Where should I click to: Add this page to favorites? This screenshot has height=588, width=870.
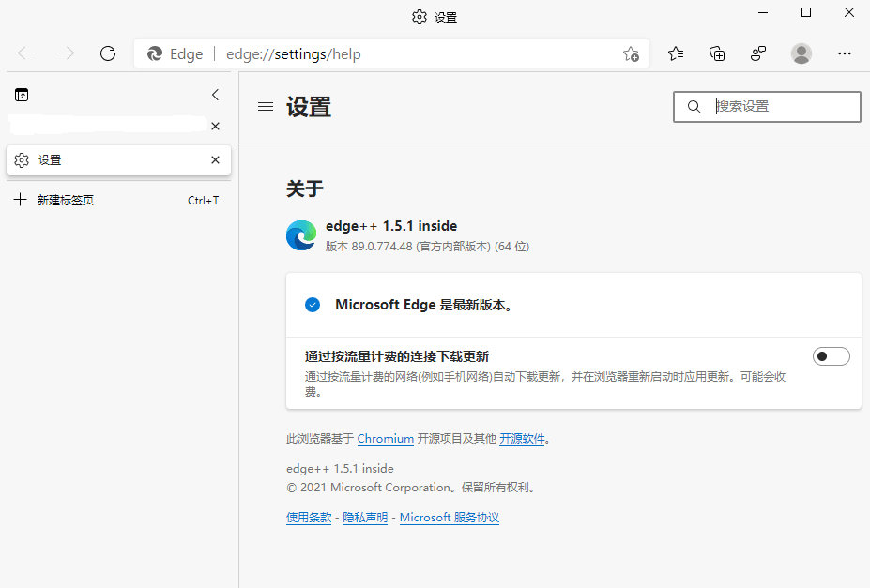pos(631,53)
